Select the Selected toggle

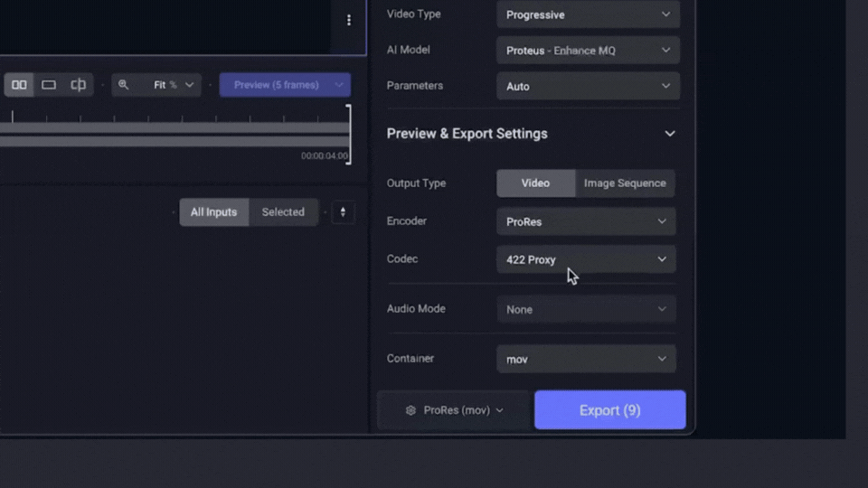[x=283, y=211]
